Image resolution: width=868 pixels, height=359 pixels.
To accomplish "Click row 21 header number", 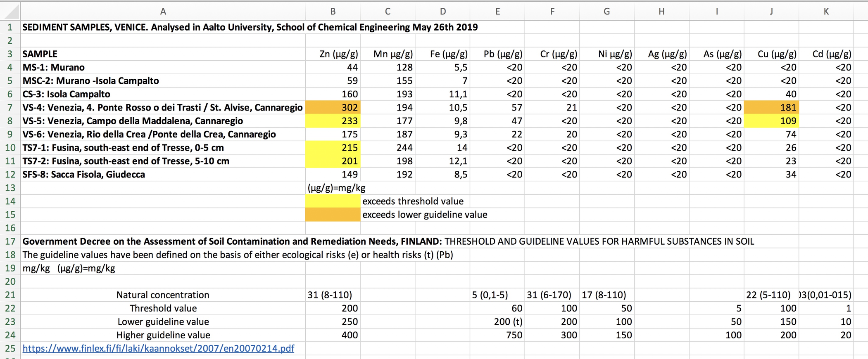I will coord(10,295).
